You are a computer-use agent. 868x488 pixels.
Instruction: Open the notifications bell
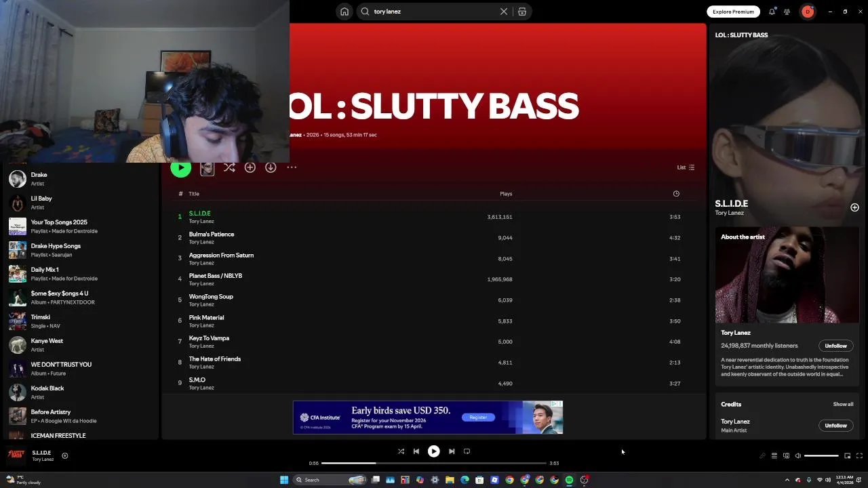coord(772,12)
